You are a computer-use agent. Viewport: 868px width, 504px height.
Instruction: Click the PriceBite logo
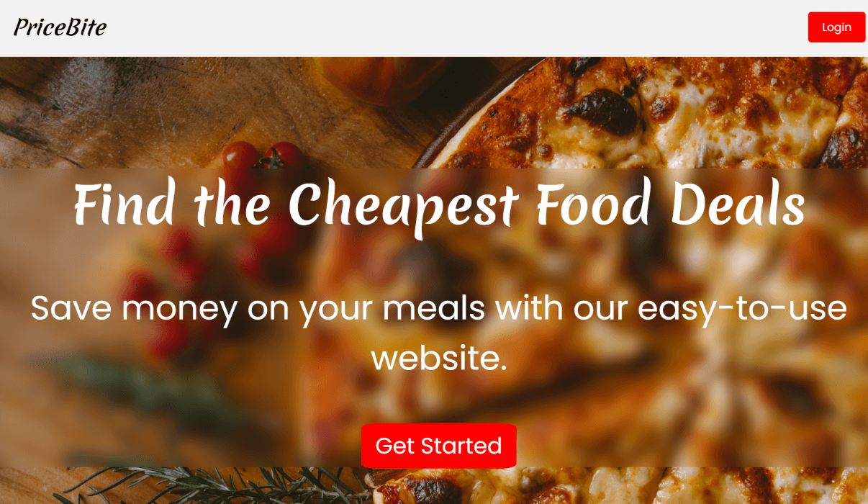(x=60, y=27)
